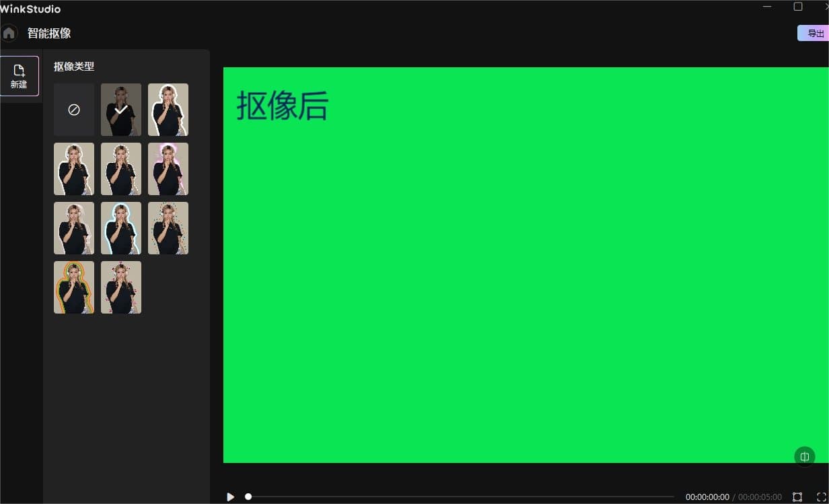This screenshot has width=829, height=504.
Task: Toggle the before/after compare icon on preview
Action: [805, 456]
